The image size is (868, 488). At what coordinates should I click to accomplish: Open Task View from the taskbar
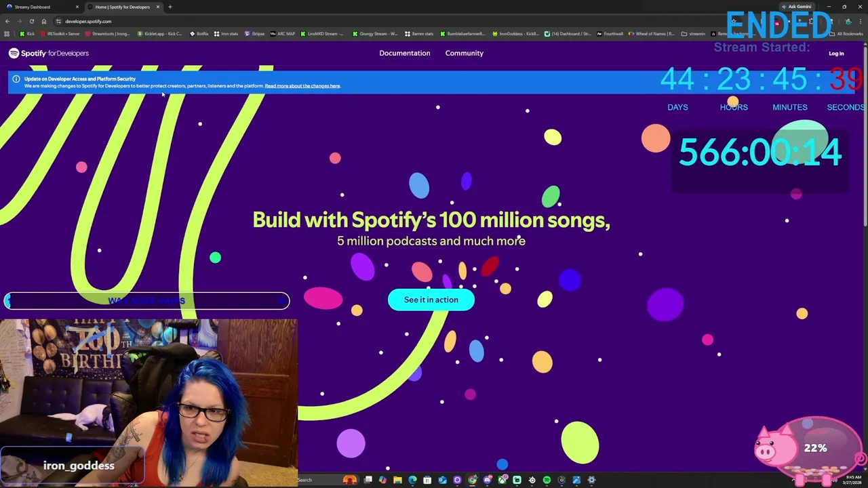tap(368, 480)
